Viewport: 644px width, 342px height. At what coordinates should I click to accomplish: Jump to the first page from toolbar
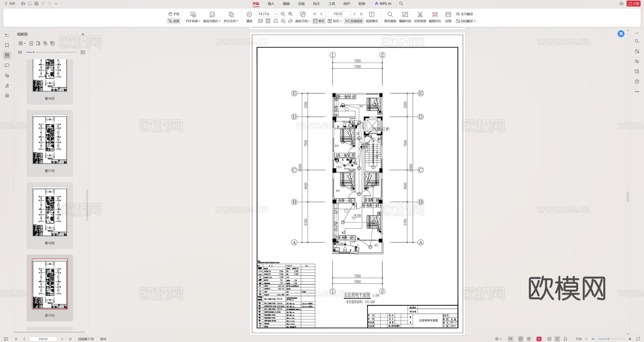coord(315,14)
